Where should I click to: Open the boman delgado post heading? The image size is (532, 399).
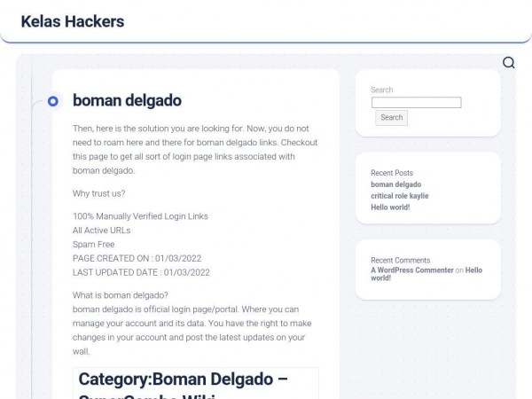(x=127, y=100)
